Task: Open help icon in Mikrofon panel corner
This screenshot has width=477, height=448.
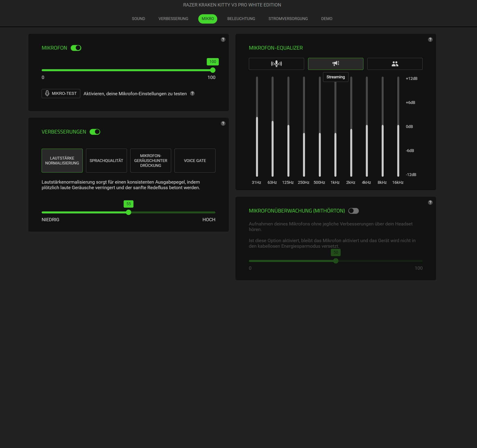Action: [223, 40]
